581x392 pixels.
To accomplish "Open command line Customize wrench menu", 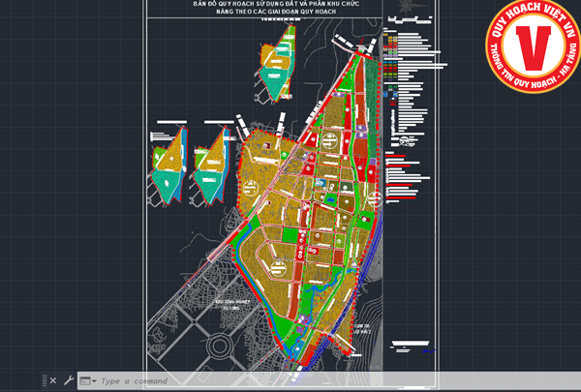I will click(x=68, y=380).
